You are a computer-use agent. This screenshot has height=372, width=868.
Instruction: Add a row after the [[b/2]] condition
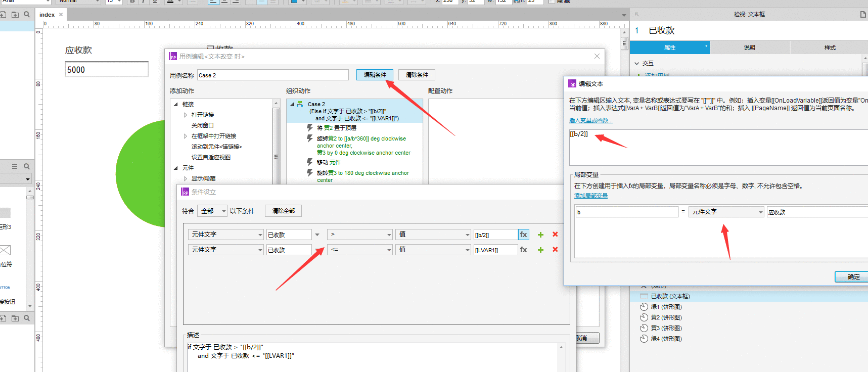click(540, 235)
